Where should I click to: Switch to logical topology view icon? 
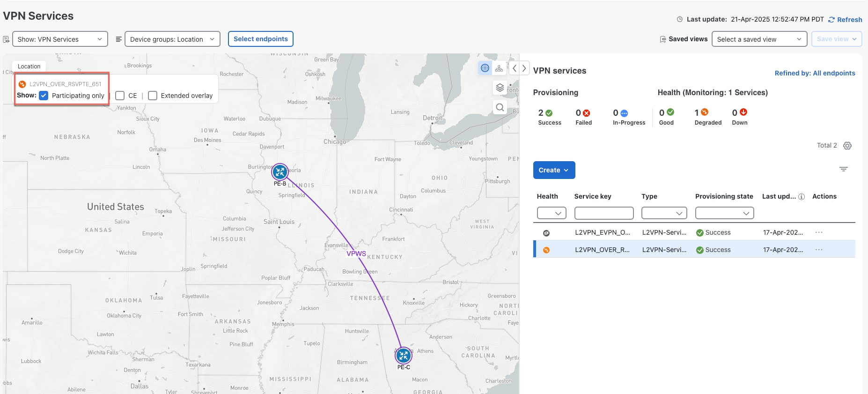pyautogui.click(x=499, y=68)
